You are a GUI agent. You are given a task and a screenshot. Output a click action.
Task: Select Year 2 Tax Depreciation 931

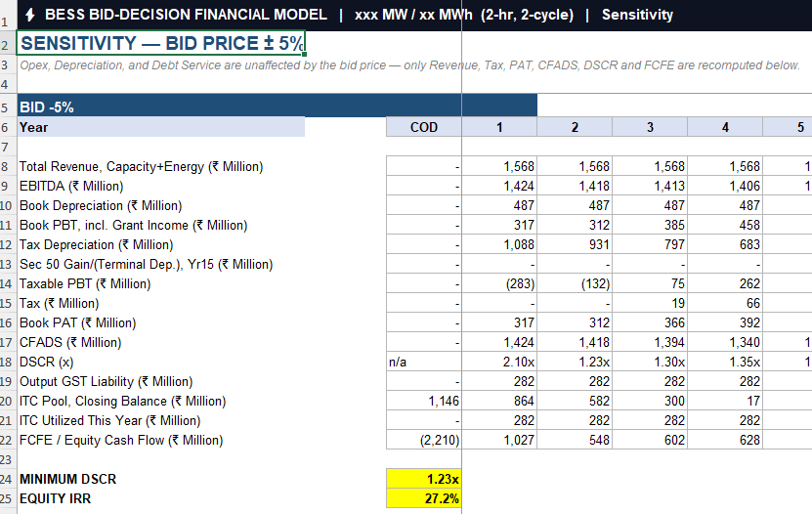click(x=575, y=245)
